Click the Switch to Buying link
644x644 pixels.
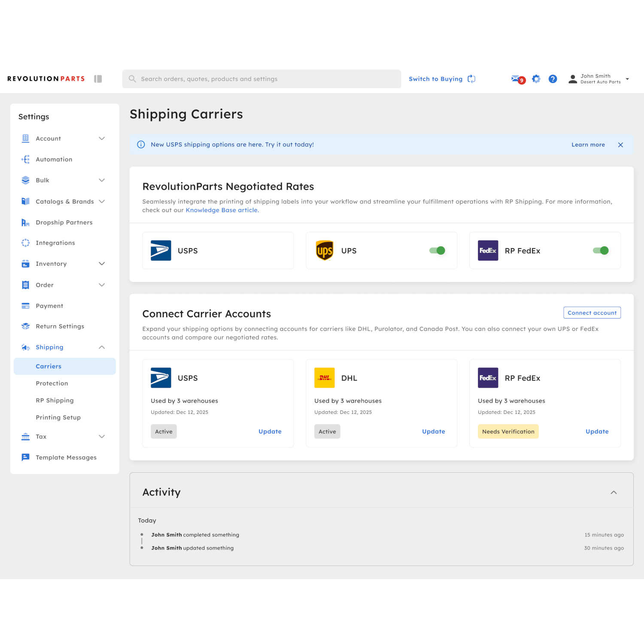[x=436, y=79]
